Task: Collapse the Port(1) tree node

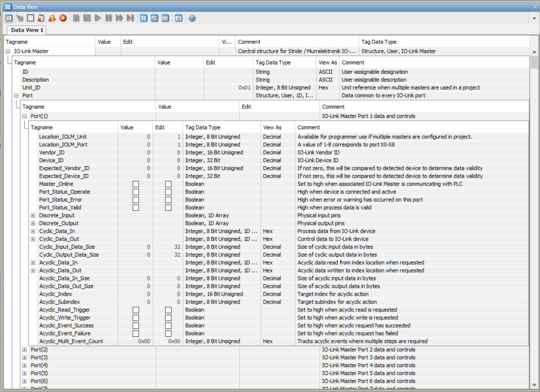Action: pos(25,116)
